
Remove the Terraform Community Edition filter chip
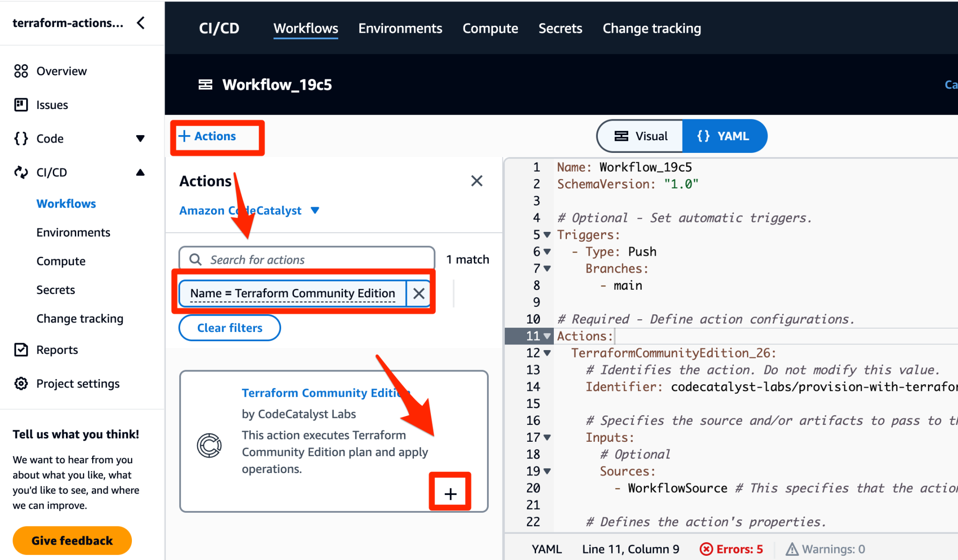[x=419, y=293]
